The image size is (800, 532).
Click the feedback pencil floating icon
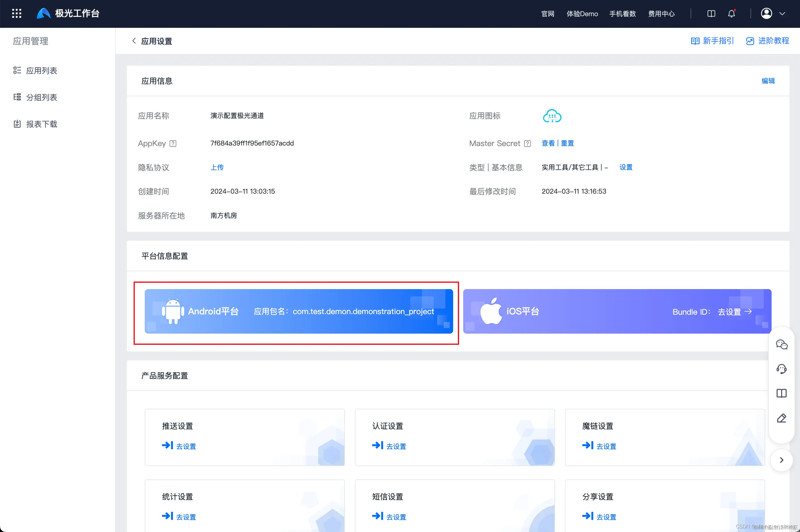[x=781, y=418]
